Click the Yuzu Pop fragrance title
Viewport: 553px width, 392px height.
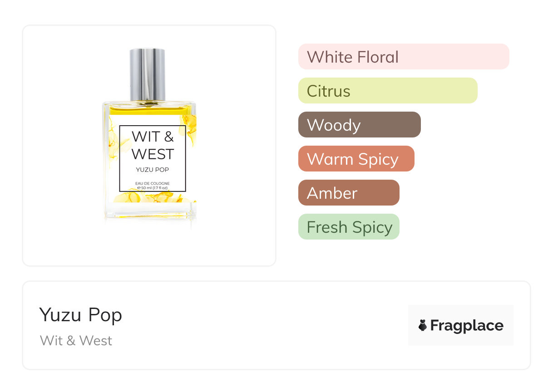point(81,314)
